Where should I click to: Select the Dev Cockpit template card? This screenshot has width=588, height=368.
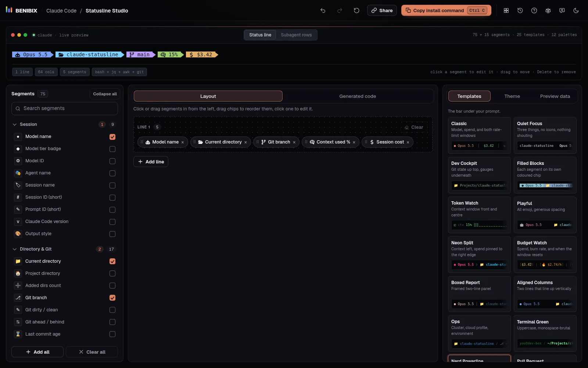coord(479,175)
